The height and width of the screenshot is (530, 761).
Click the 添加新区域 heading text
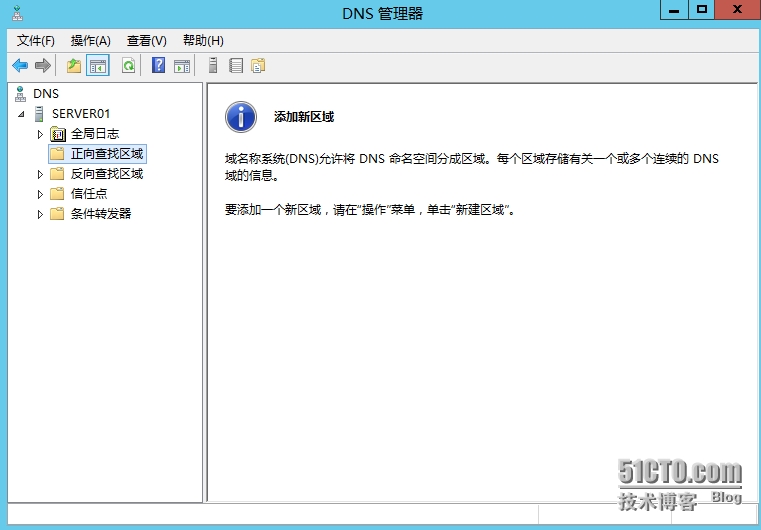click(304, 117)
